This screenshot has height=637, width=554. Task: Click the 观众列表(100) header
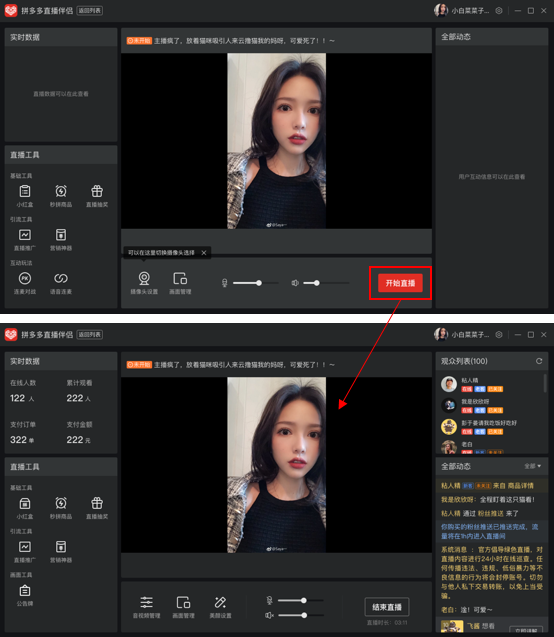[x=464, y=361]
